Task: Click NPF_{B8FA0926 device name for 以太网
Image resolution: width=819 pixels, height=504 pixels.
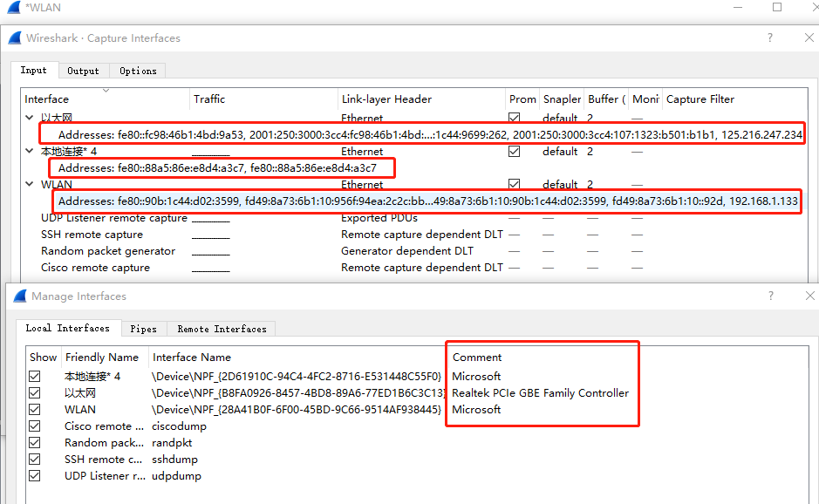Action: (298, 392)
